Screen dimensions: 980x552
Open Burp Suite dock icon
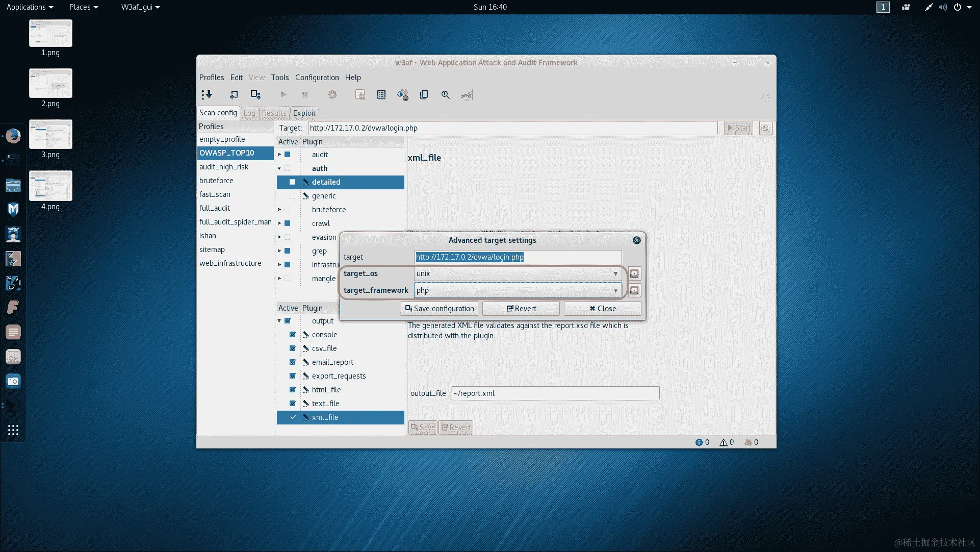point(13,258)
